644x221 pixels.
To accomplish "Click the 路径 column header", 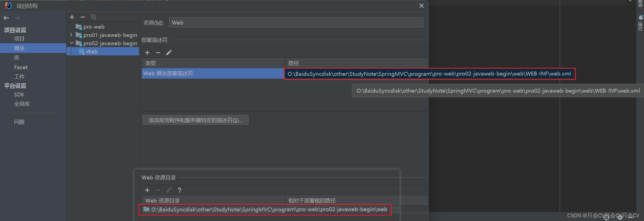I will [x=357, y=63].
